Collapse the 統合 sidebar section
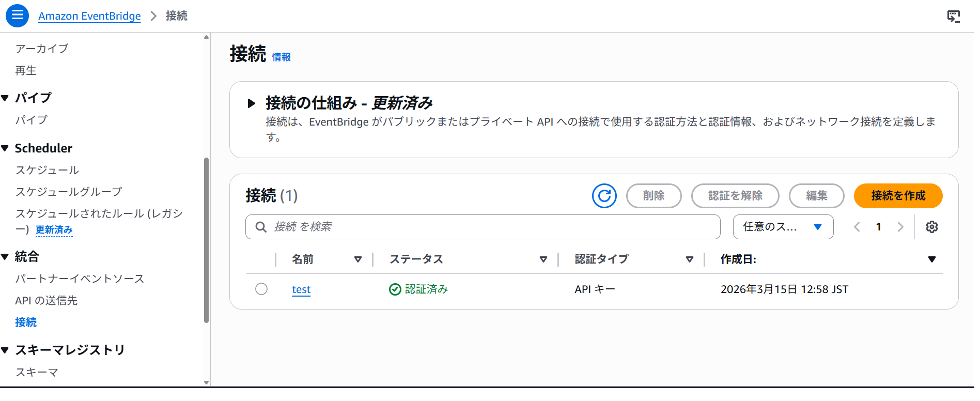Viewport: 980px width, 401px height. coord(5,257)
